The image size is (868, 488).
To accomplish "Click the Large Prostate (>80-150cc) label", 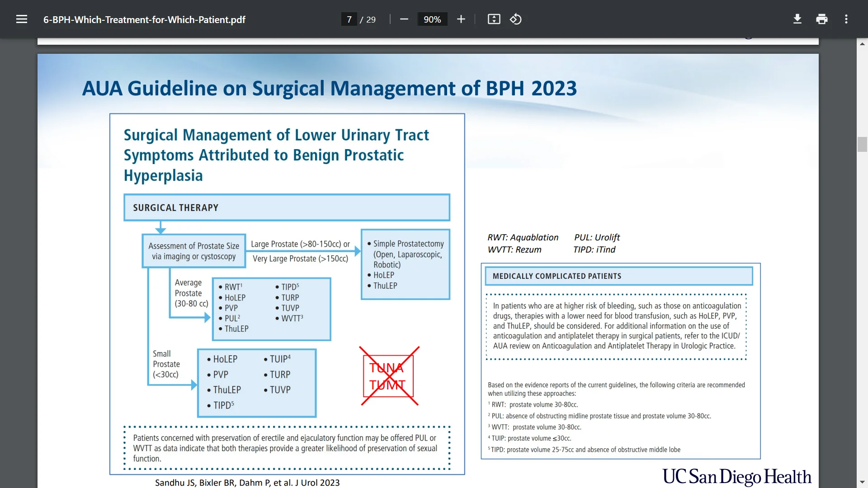I will click(300, 244).
